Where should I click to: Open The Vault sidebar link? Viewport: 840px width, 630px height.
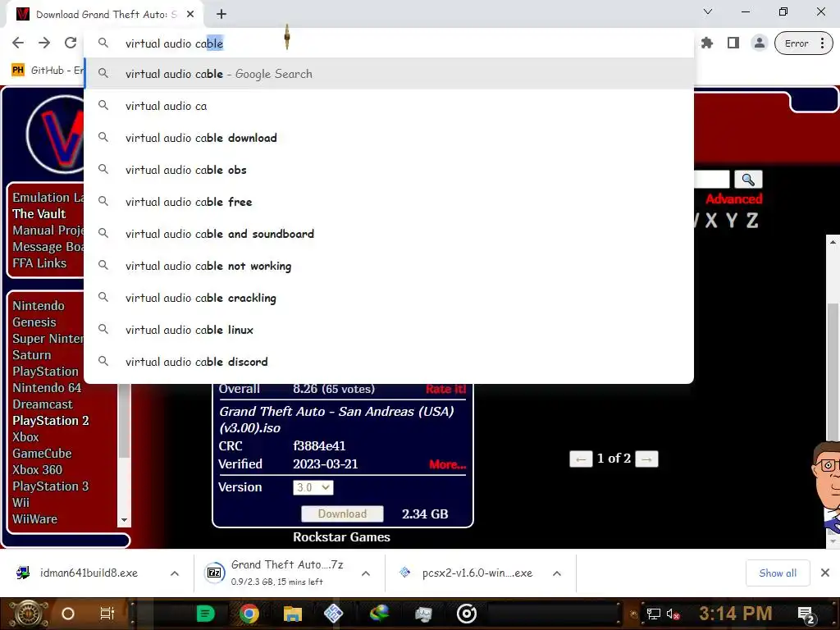coord(39,214)
